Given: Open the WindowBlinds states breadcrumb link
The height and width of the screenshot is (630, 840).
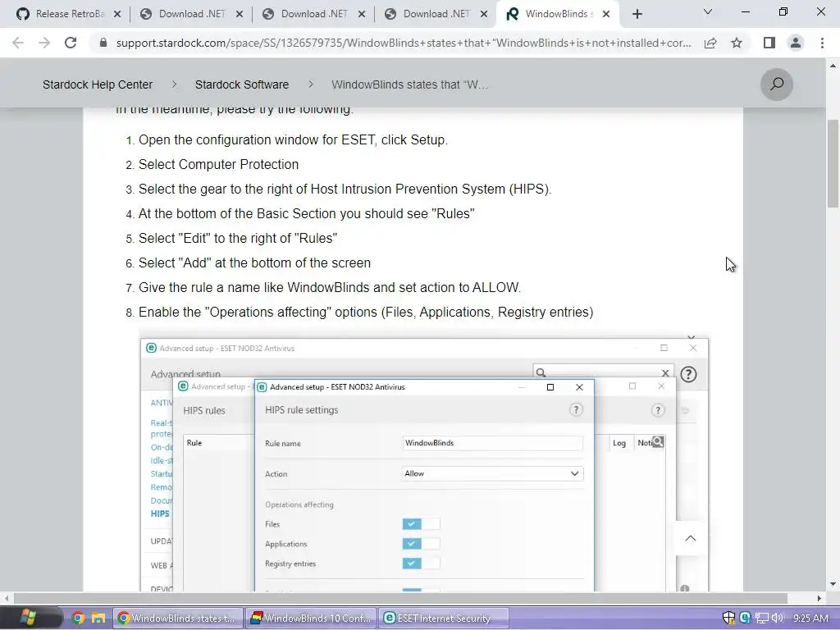Looking at the screenshot, I should click(x=410, y=84).
